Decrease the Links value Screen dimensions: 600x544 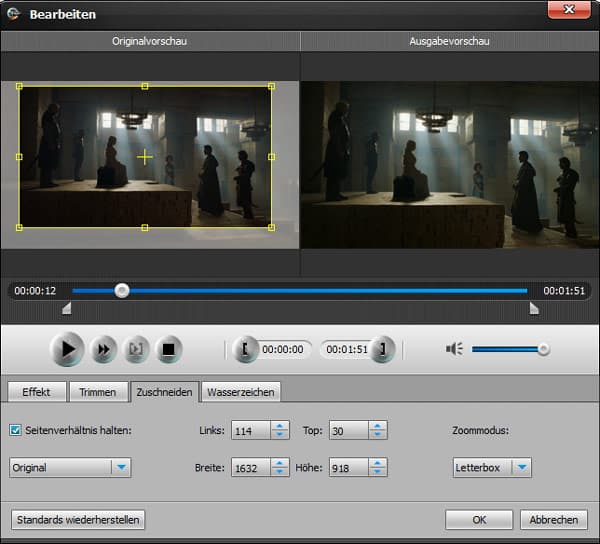pos(280,435)
